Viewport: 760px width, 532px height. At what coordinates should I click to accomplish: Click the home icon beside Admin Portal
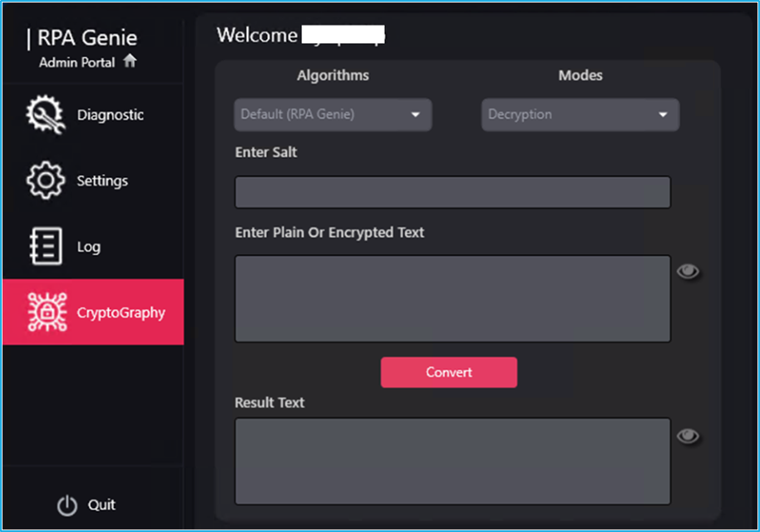pos(129,62)
